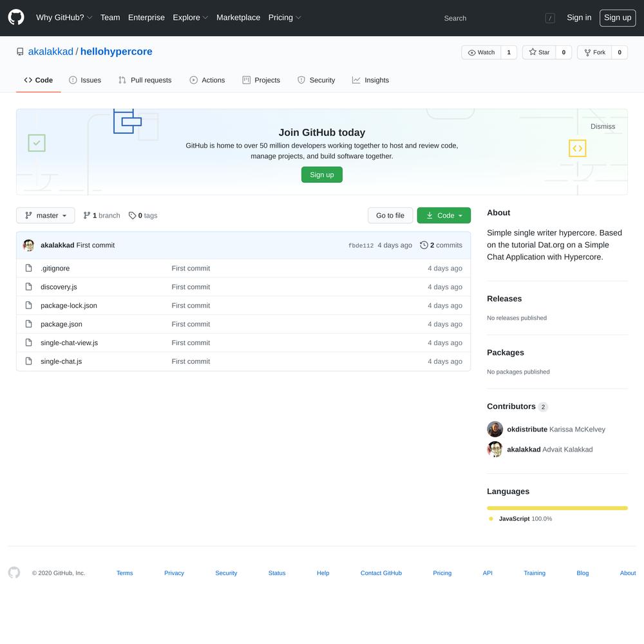
Task: Click the yellow JavaScript language bar
Action: click(x=557, y=508)
